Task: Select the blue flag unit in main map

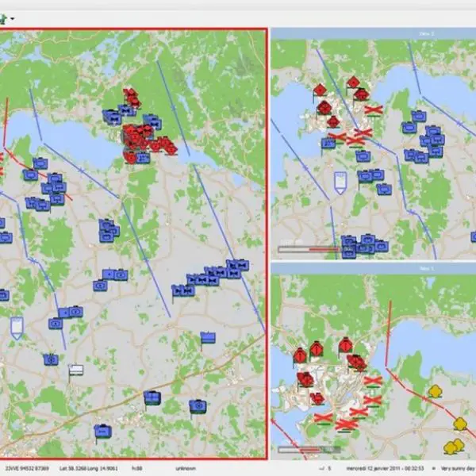Action: tap(208, 337)
